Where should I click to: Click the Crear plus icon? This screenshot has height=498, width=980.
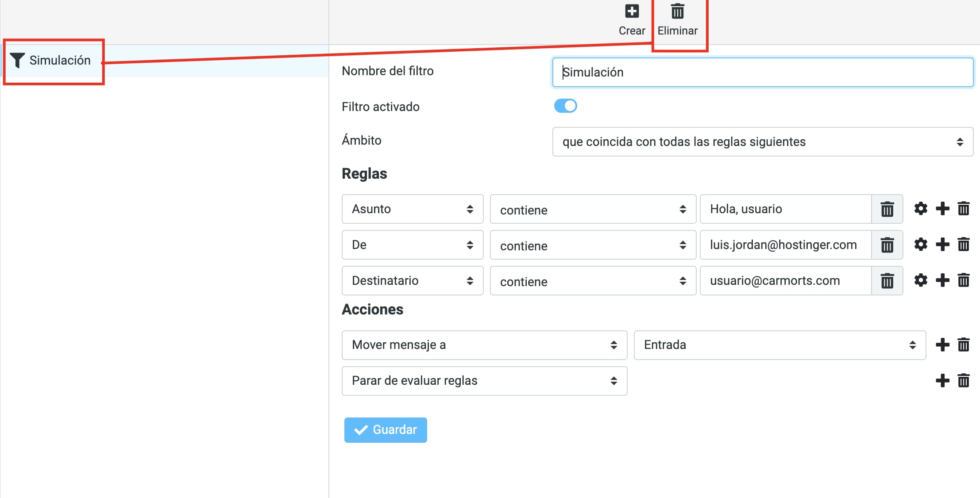point(632,11)
